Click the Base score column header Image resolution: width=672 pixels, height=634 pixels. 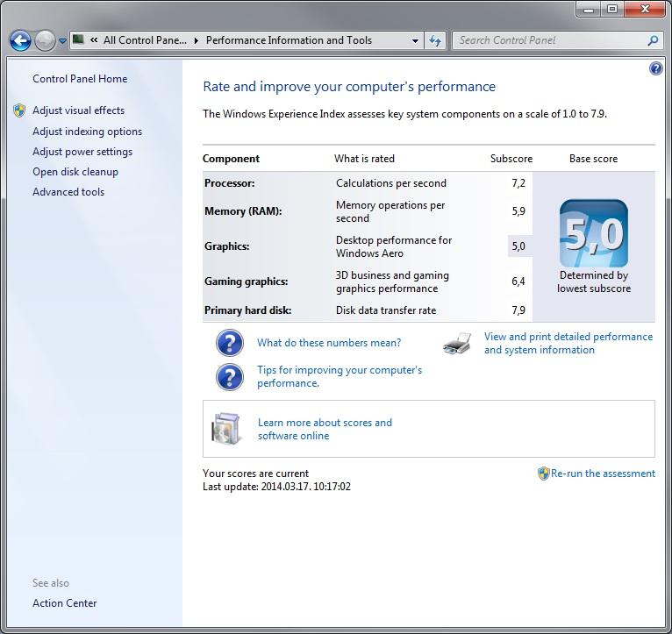point(594,159)
